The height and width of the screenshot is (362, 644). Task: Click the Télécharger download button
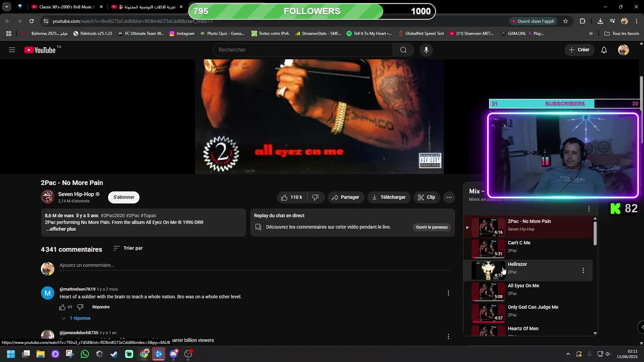389,198
